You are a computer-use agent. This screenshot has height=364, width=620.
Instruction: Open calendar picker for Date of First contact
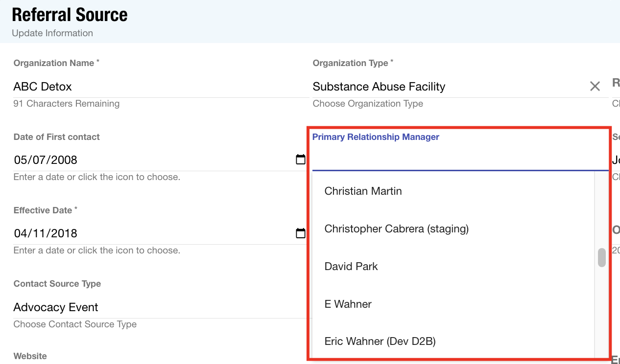[x=300, y=159]
